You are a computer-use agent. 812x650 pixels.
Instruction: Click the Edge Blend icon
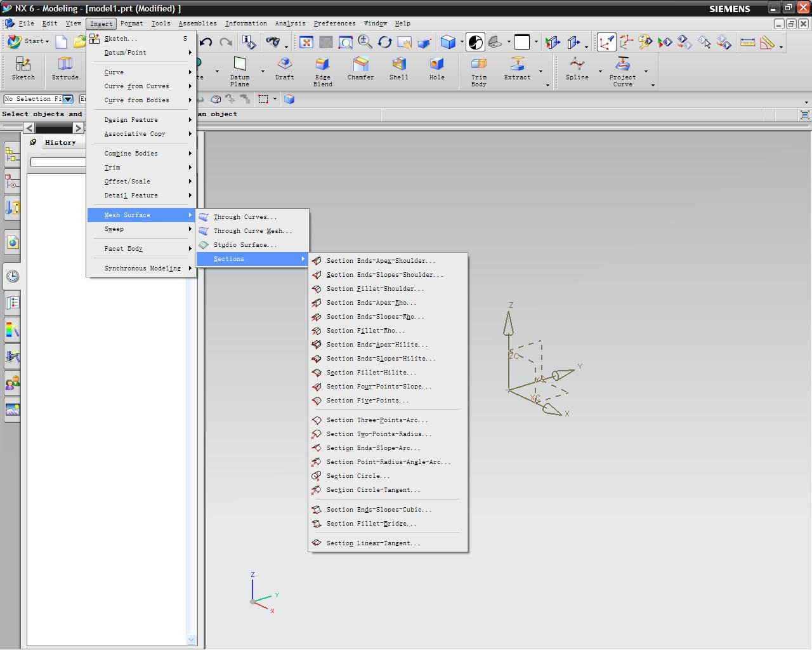click(x=322, y=71)
